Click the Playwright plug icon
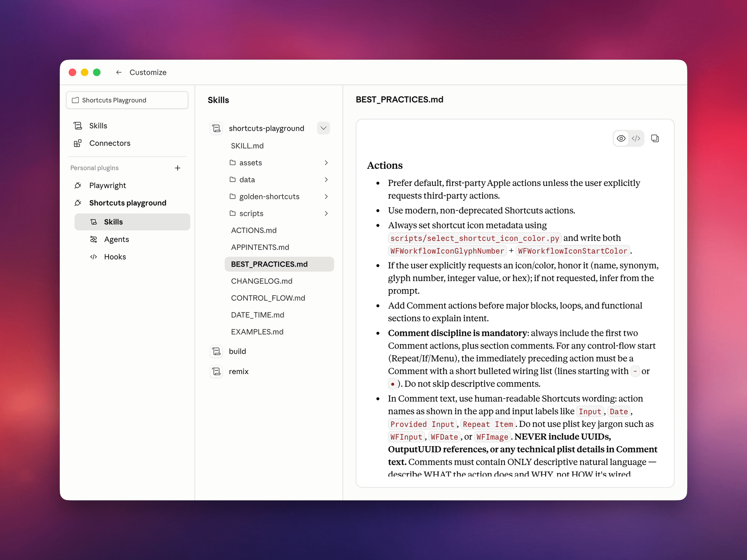Image resolution: width=747 pixels, height=560 pixels. click(78, 186)
